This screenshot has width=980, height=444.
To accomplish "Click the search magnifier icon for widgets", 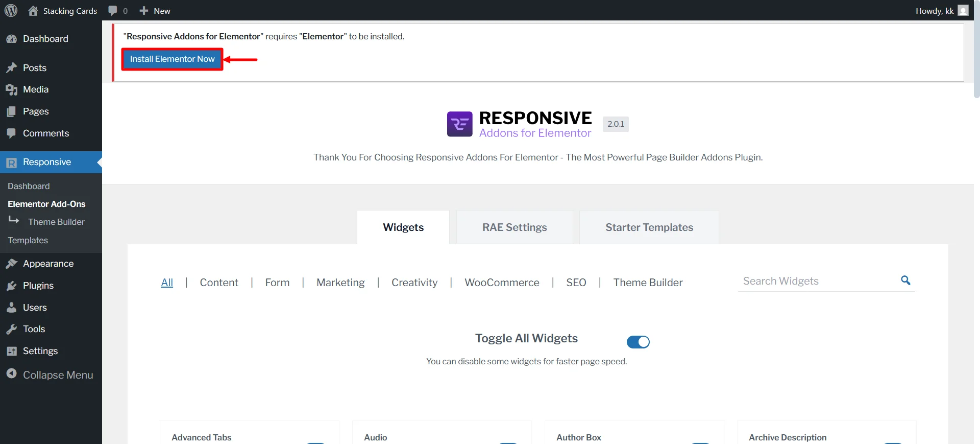I will [x=905, y=281].
